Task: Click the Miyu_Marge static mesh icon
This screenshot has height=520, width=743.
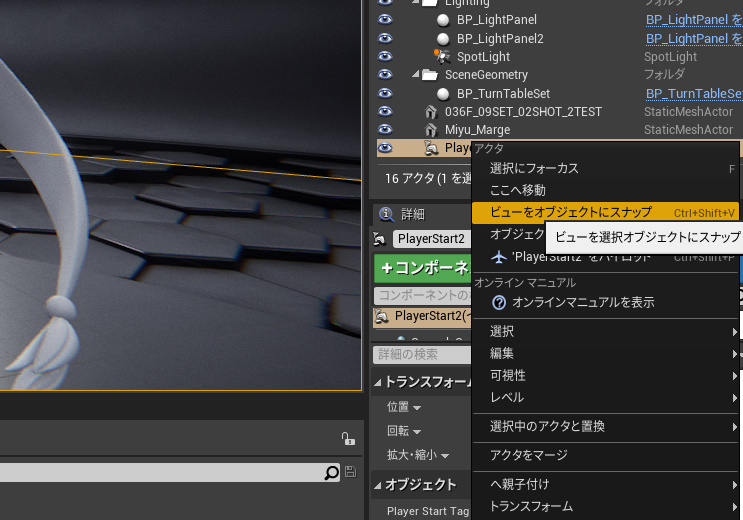Action: (431, 130)
